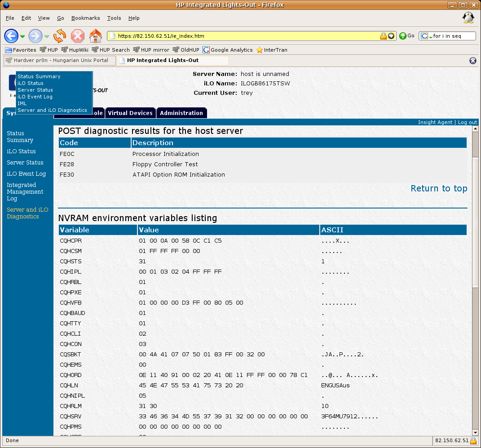481x448 pixels.
Task: Click the padlock icon in the address bar
Action: 384,36
